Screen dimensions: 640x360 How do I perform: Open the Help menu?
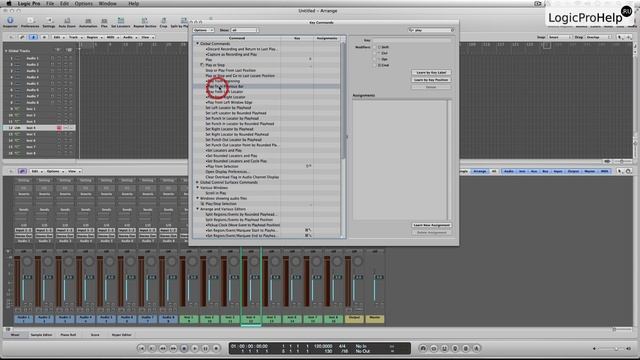point(133,3)
